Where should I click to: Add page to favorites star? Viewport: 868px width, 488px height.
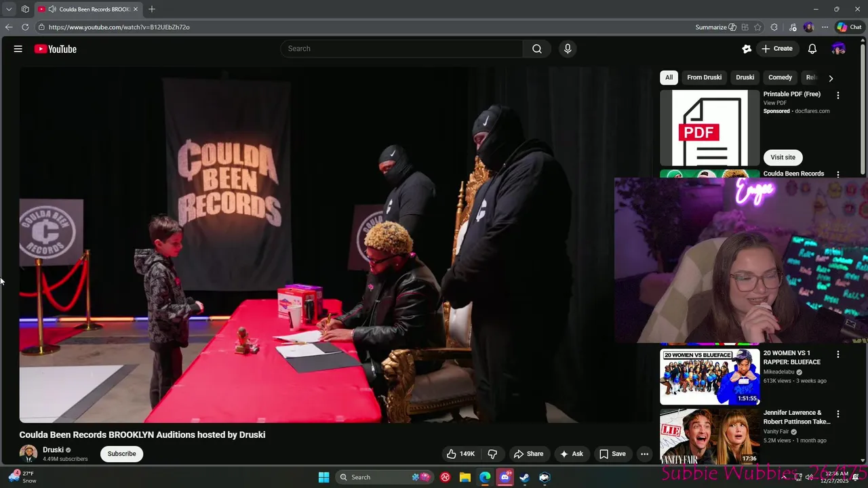coord(757,27)
